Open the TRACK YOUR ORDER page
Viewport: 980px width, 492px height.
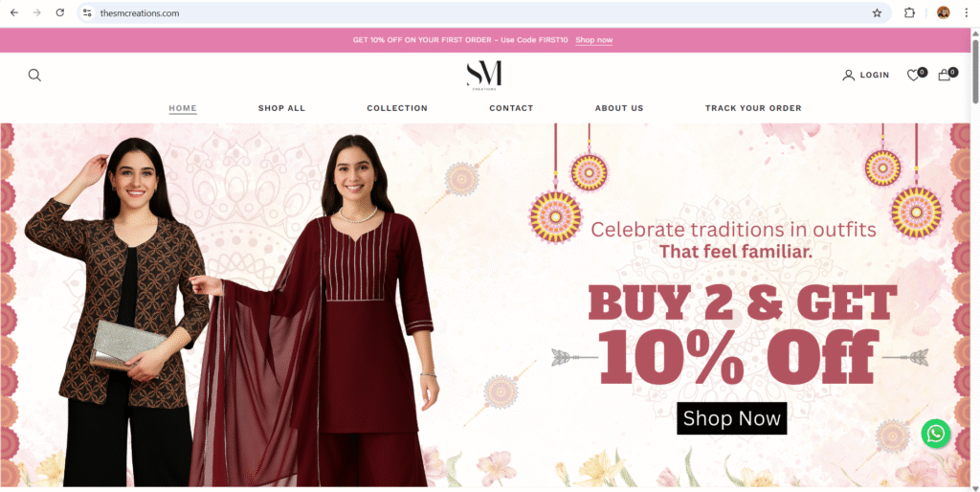pyautogui.click(x=753, y=108)
